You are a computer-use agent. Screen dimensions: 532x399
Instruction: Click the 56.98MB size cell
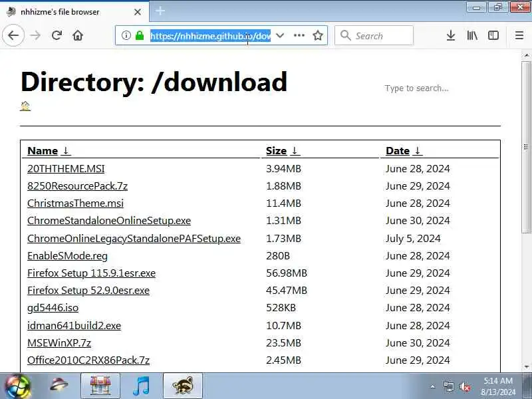[x=287, y=273]
